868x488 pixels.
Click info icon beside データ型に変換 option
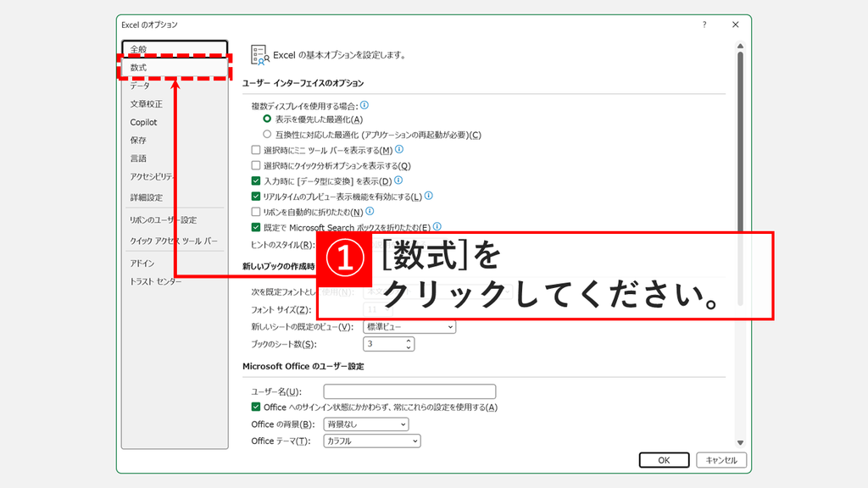click(x=398, y=180)
